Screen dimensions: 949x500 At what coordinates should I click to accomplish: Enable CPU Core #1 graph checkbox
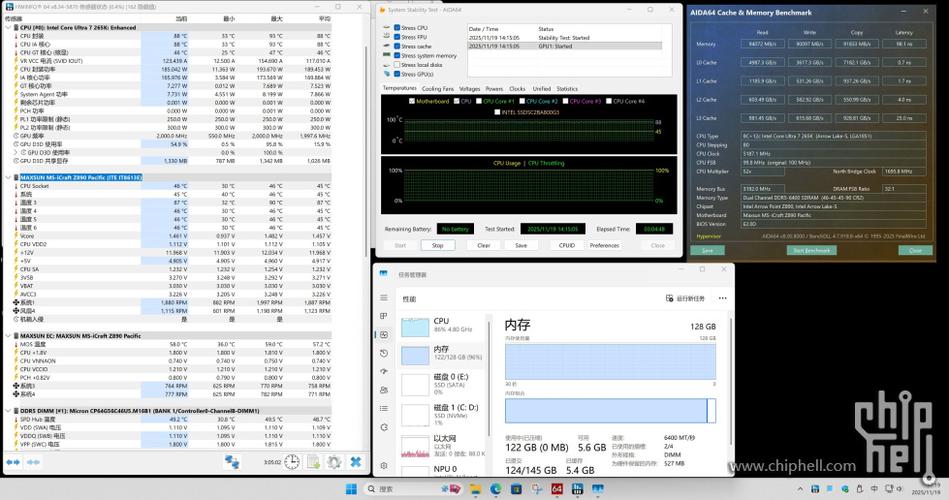479,101
